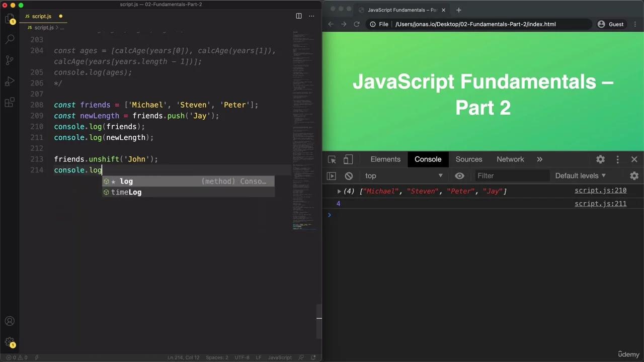Image resolution: width=644 pixels, height=362 pixels.
Task: Open the Extensions view icon
Action: 10,103
